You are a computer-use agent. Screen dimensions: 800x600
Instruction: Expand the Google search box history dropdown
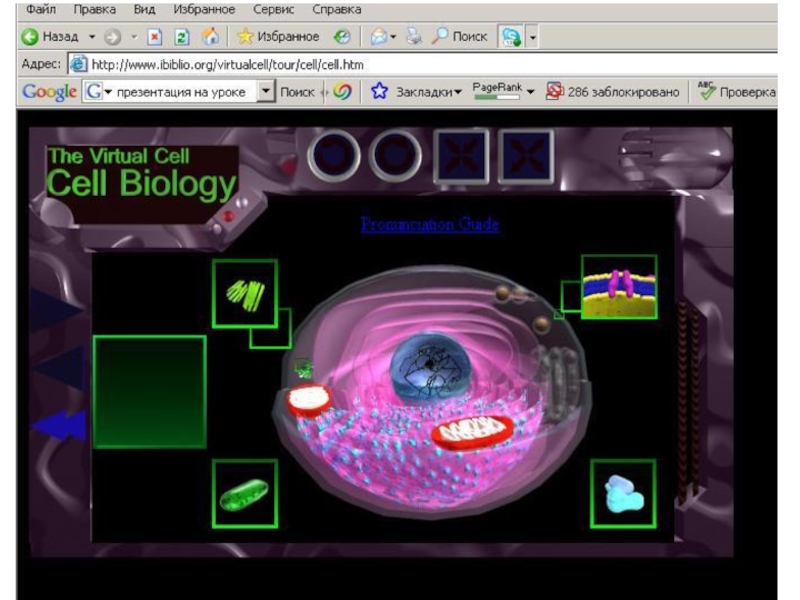265,92
